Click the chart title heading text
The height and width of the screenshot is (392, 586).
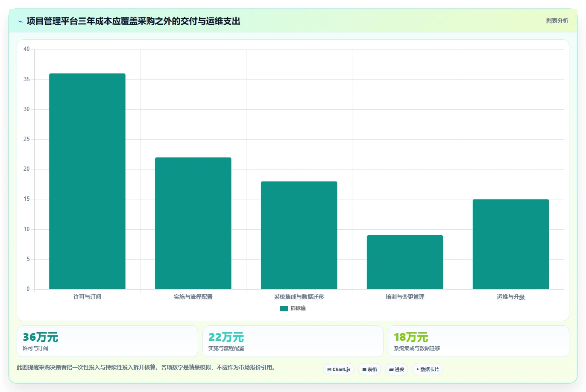pos(133,21)
